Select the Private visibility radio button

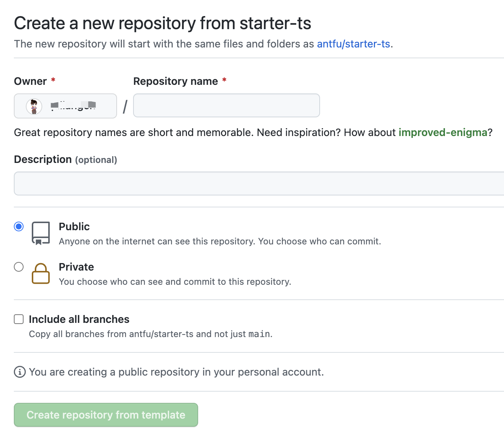click(x=19, y=267)
